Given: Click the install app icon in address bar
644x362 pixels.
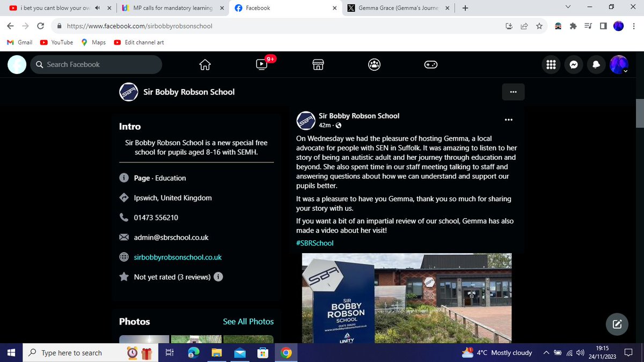Looking at the screenshot, I should 509,26.
